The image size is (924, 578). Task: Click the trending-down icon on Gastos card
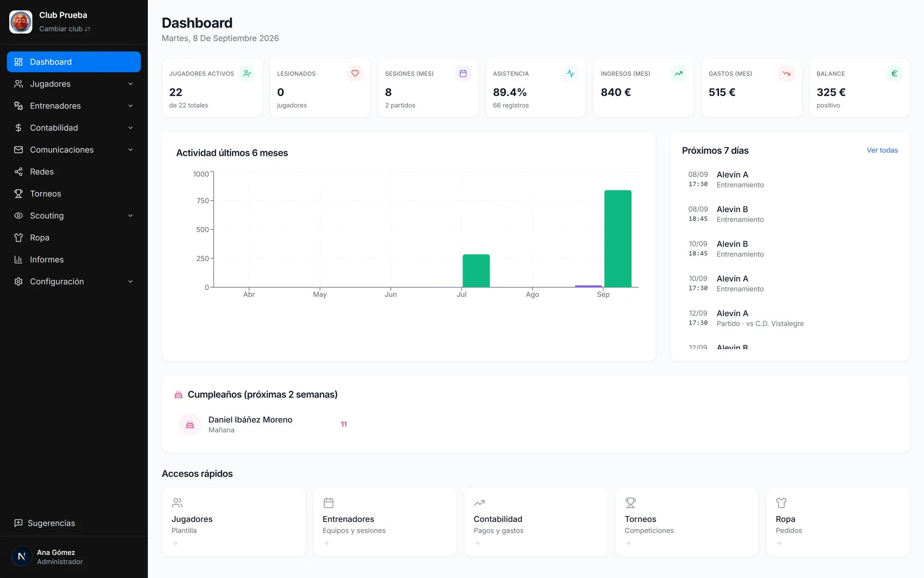(786, 74)
